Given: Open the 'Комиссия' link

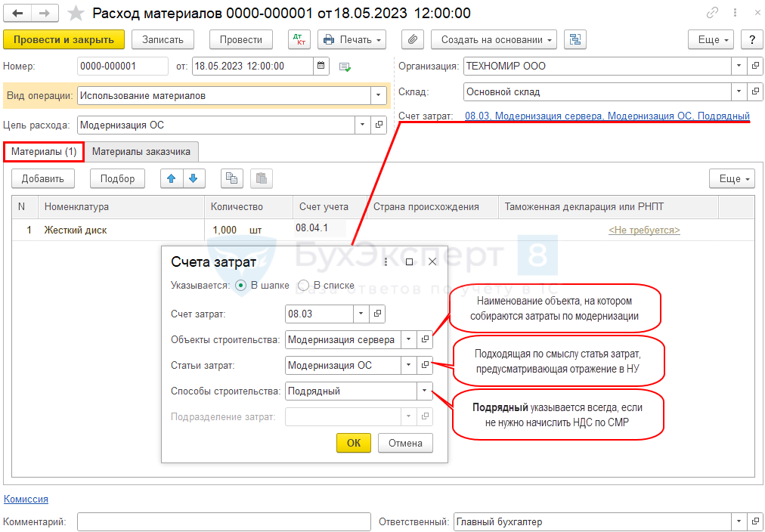Looking at the screenshot, I should (x=26, y=499).
